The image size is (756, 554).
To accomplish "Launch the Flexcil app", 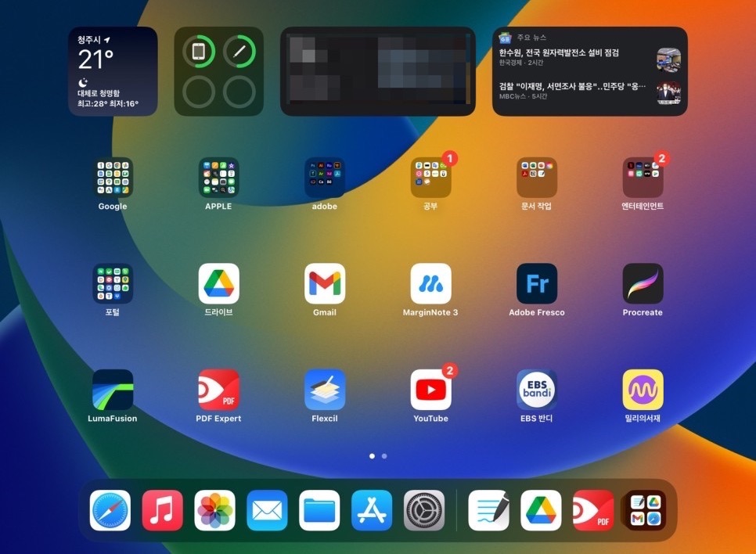I will [x=325, y=390].
